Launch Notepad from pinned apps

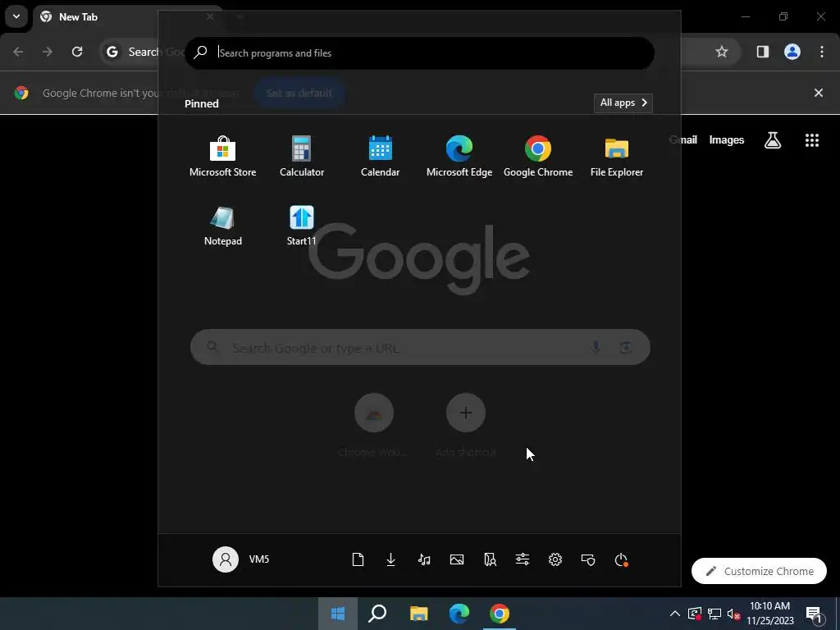coord(223,226)
